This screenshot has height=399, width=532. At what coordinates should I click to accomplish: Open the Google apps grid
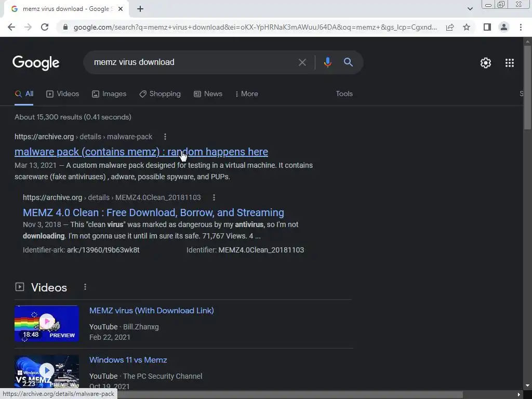(510, 63)
